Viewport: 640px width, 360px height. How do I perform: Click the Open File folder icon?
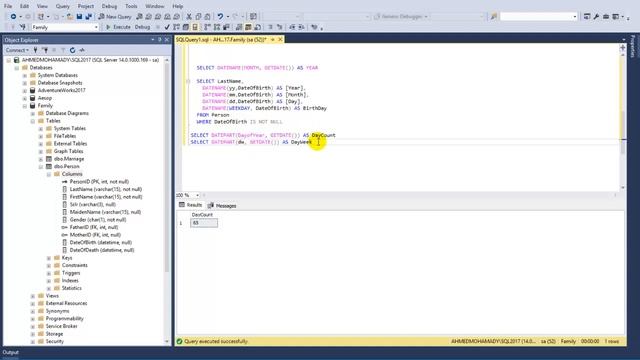(x=70, y=16)
